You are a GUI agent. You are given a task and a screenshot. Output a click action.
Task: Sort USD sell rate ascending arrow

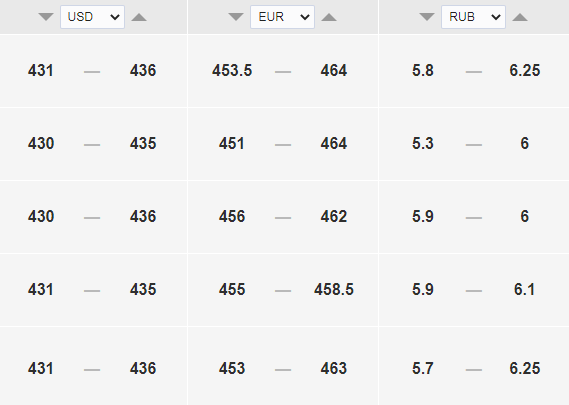point(139,17)
